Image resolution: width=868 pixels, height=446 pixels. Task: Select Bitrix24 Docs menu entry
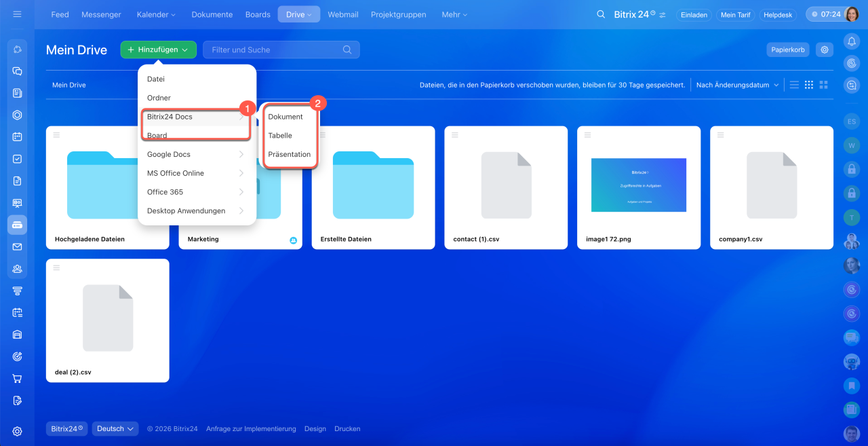[x=197, y=117]
